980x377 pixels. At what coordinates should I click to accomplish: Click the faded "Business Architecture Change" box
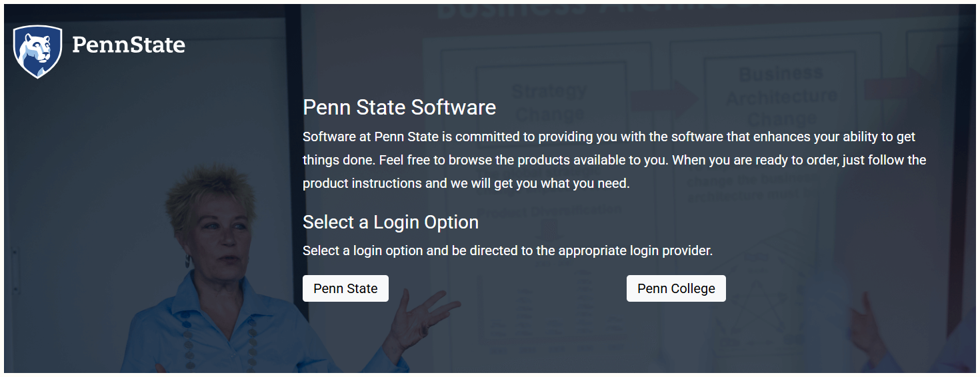click(x=781, y=95)
